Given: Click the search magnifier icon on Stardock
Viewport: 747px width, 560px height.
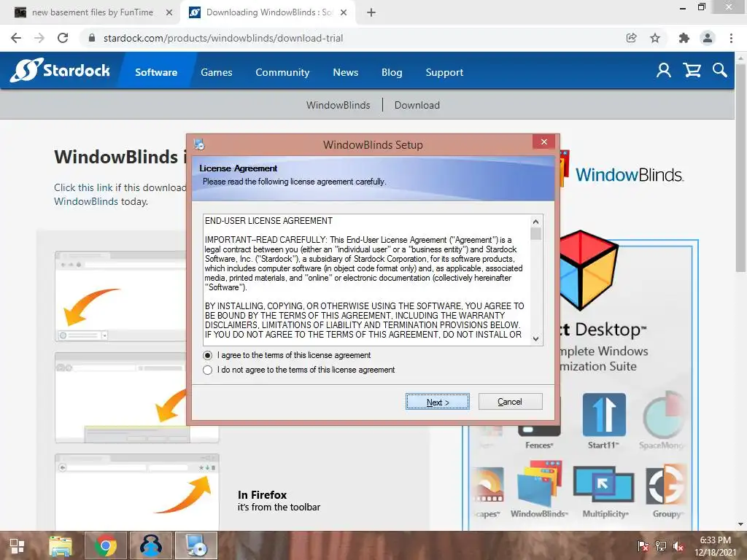Looking at the screenshot, I should pos(720,71).
